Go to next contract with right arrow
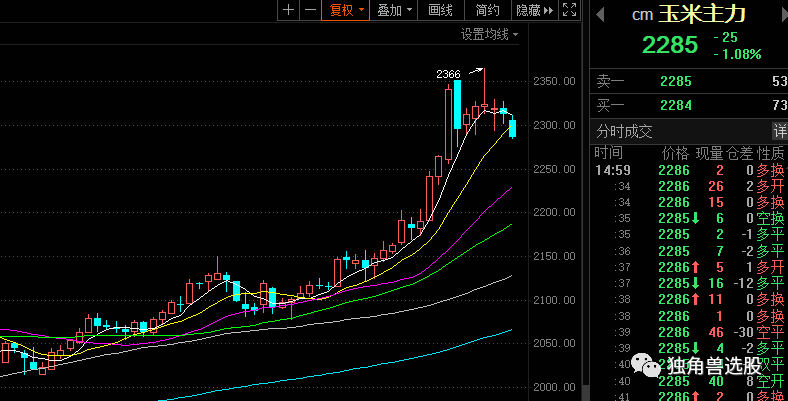 (x=779, y=13)
